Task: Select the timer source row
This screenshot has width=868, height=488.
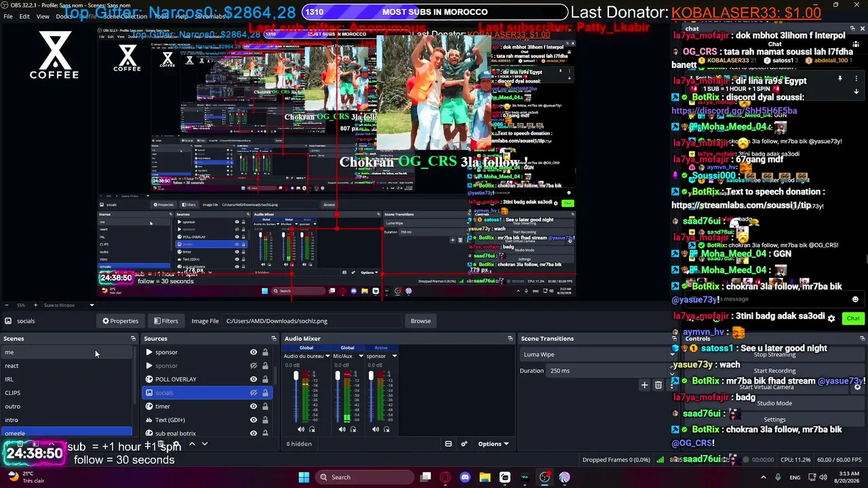Action: tap(207, 406)
